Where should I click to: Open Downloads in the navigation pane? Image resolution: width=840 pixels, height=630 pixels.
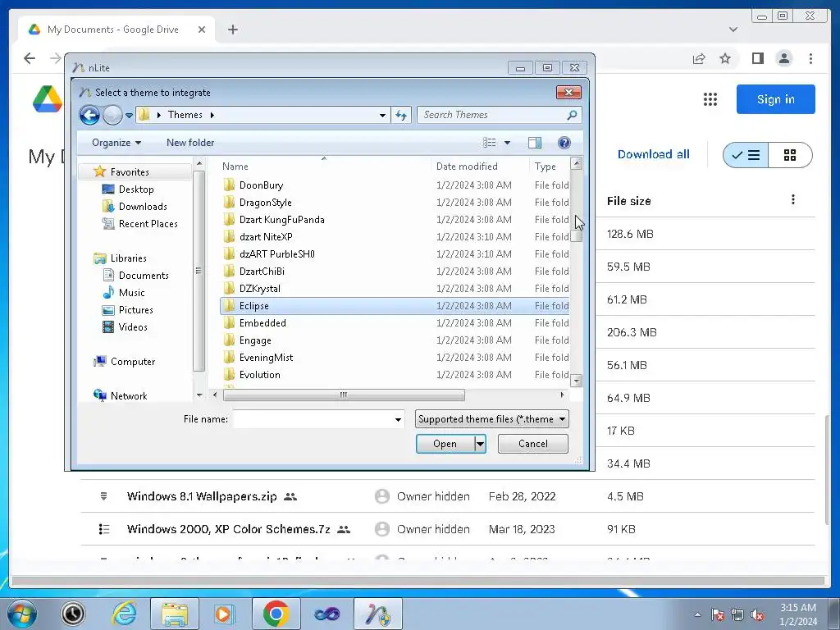point(143,206)
